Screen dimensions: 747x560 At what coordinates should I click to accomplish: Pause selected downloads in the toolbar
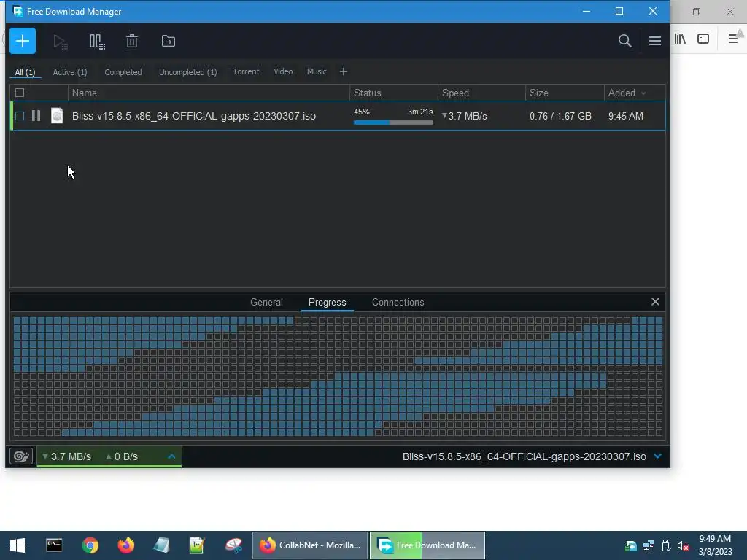tap(97, 42)
